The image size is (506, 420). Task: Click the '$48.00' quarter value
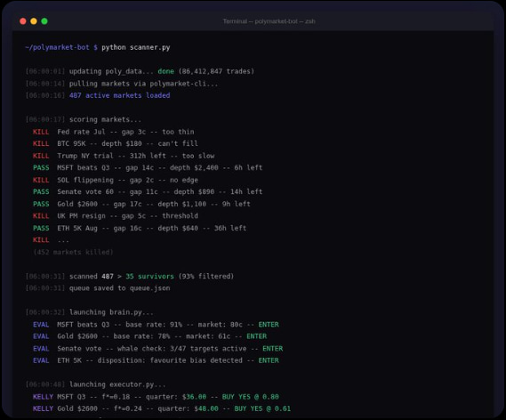[x=206, y=408]
